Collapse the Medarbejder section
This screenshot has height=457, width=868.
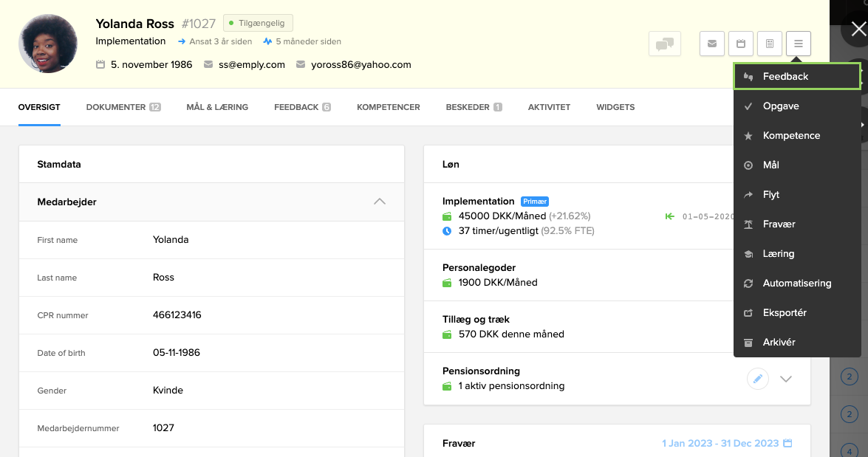coord(379,202)
